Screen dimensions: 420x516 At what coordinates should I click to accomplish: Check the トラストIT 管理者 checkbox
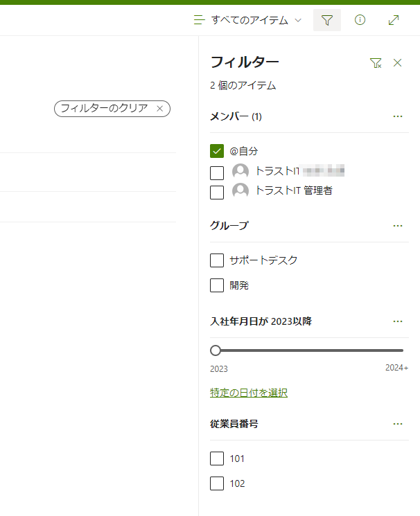(x=217, y=191)
